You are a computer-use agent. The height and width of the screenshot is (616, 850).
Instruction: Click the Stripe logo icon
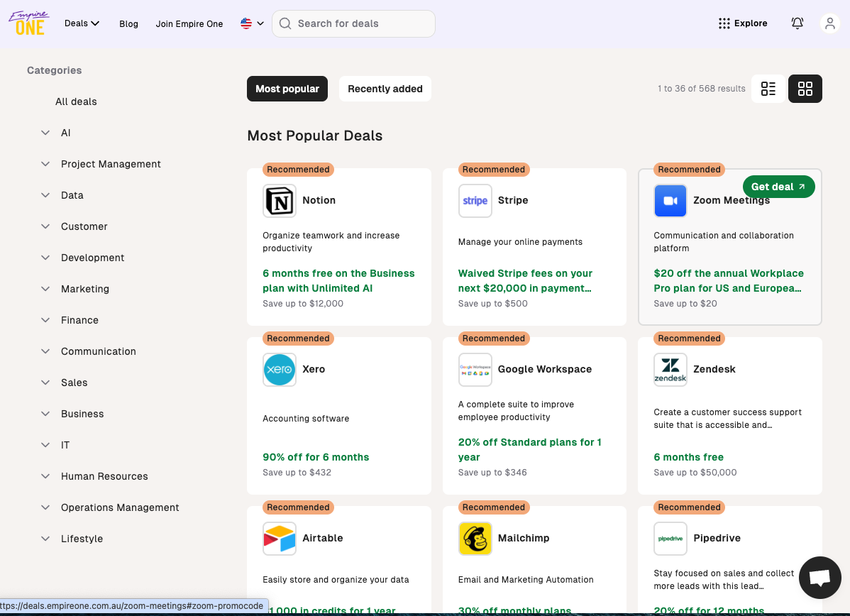coord(475,201)
